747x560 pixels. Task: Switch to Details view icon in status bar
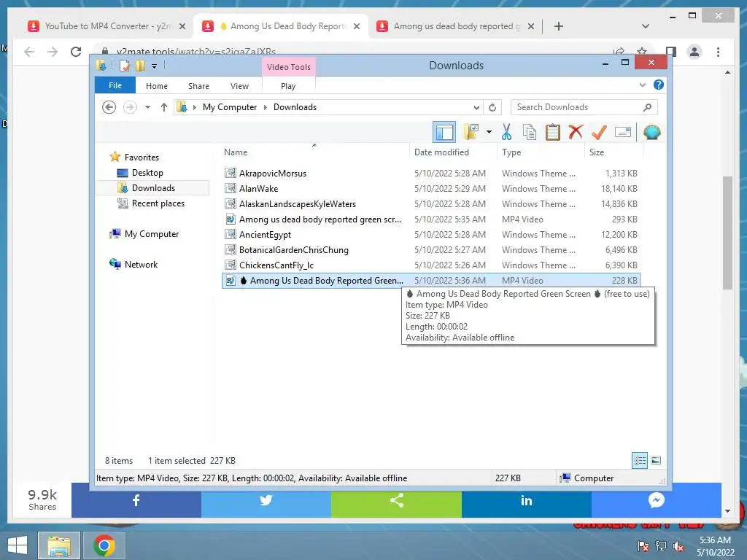tap(640, 461)
